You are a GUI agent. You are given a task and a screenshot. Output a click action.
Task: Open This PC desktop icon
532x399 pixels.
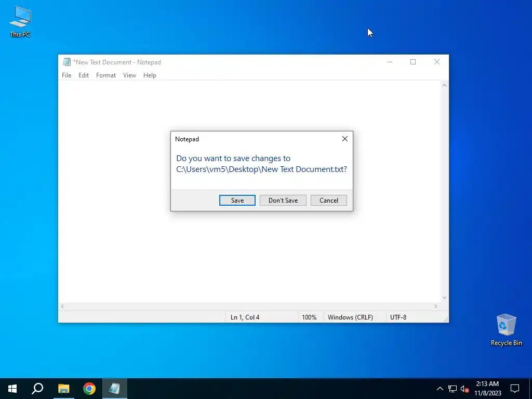(x=20, y=21)
